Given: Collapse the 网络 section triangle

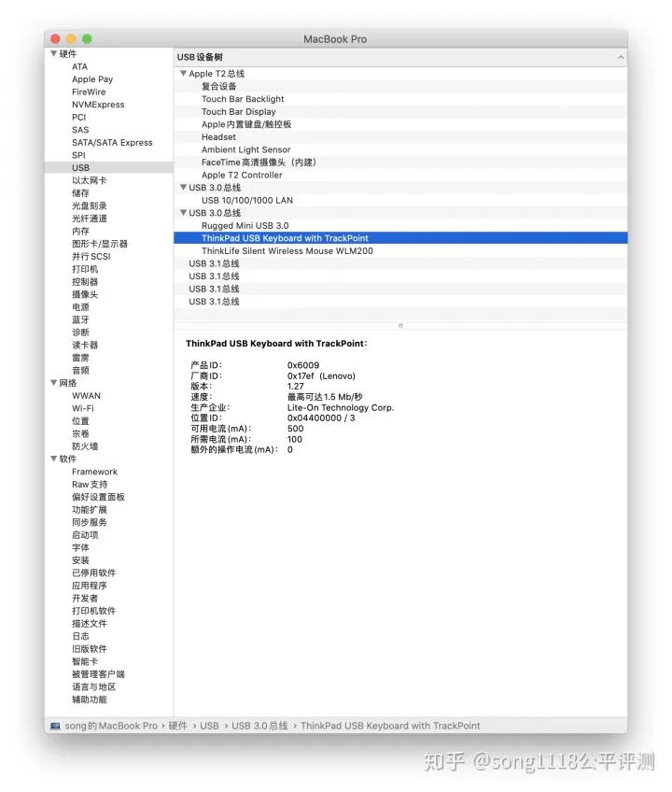Looking at the screenshot, I should (x=53, y=383).
